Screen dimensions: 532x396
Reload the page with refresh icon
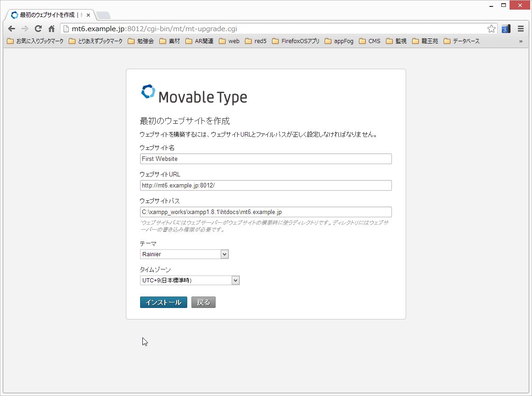pos(38,29)
